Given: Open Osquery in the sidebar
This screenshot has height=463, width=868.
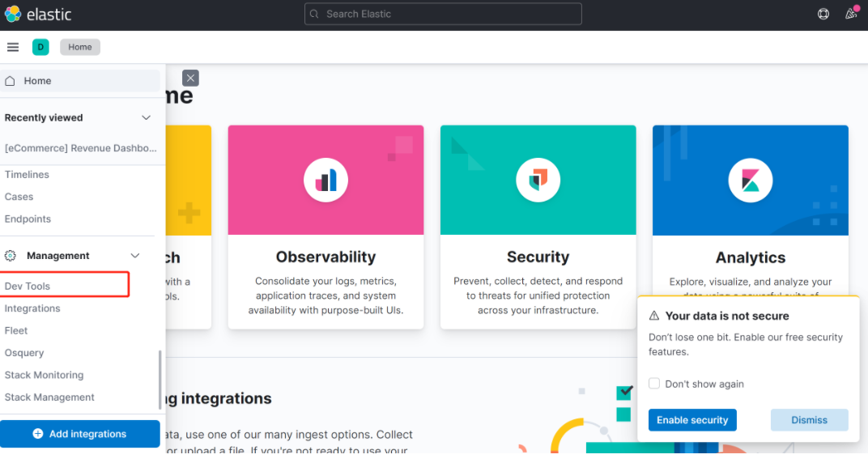Looking at the screenshot, I should pos(23,352).
